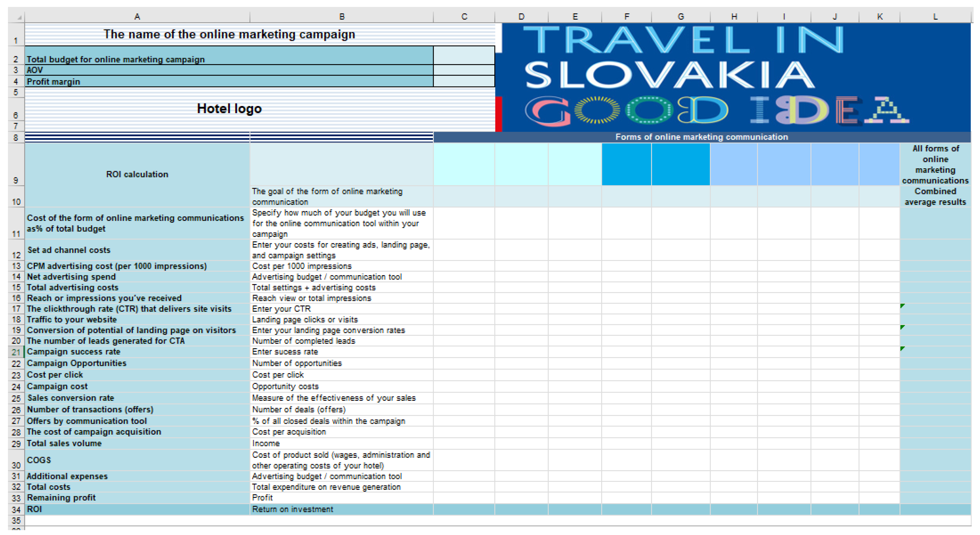
Task: Click the ROI calculation cell
Action: [137, 174]
